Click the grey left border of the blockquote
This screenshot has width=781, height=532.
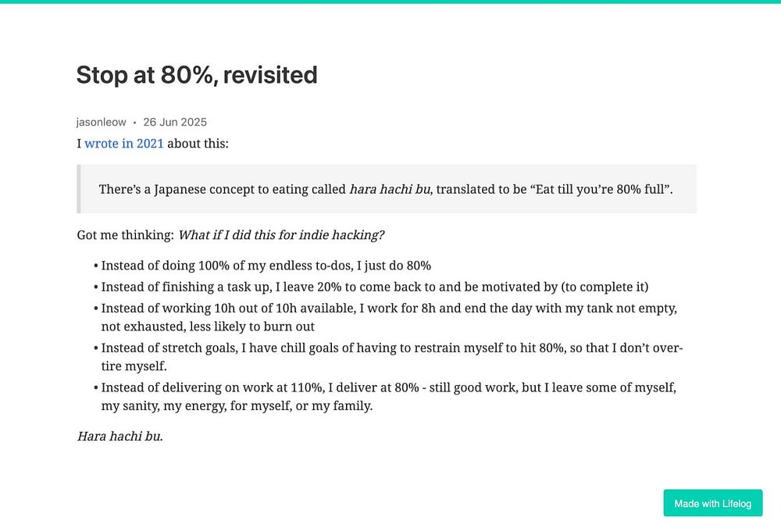[x=78, y=189]
